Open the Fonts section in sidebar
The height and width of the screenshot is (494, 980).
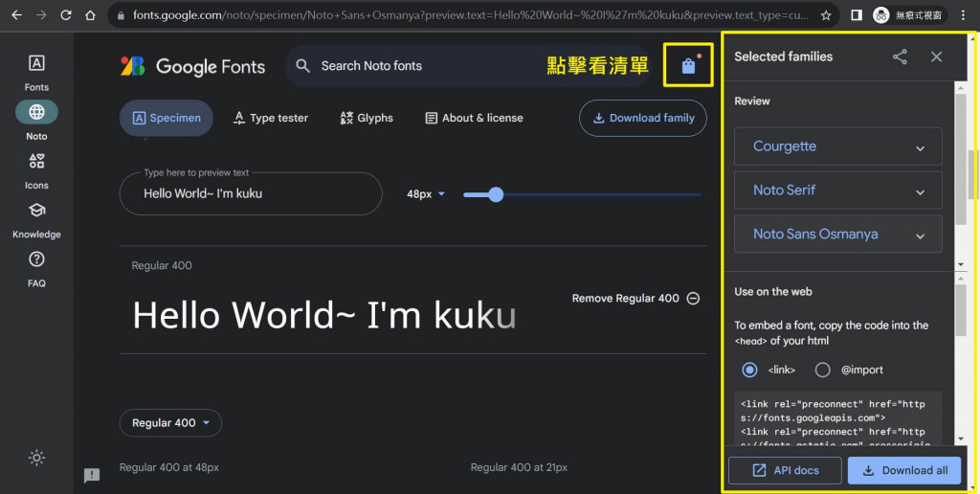(x=36, y=73)
